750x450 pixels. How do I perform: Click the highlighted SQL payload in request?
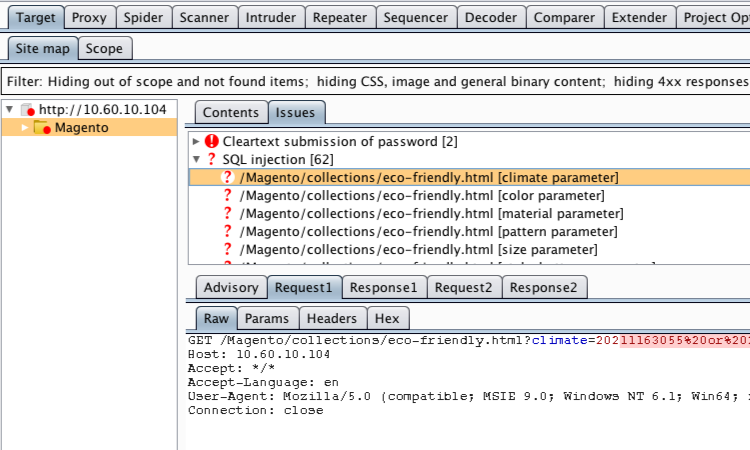(x=685, y=340)
